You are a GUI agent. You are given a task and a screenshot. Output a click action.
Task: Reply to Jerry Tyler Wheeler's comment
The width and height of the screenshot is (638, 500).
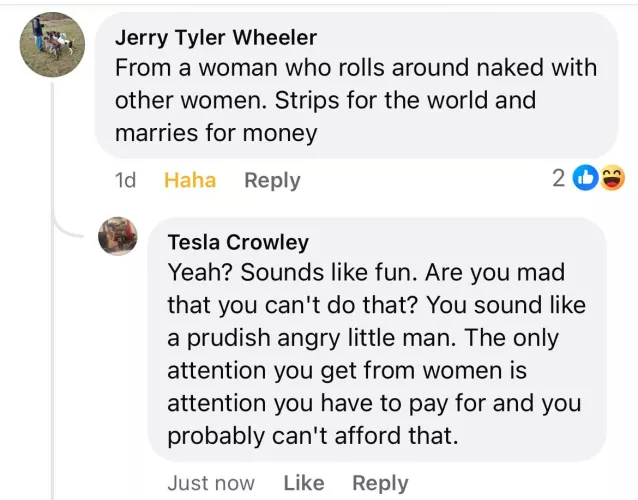pos(272,180)
